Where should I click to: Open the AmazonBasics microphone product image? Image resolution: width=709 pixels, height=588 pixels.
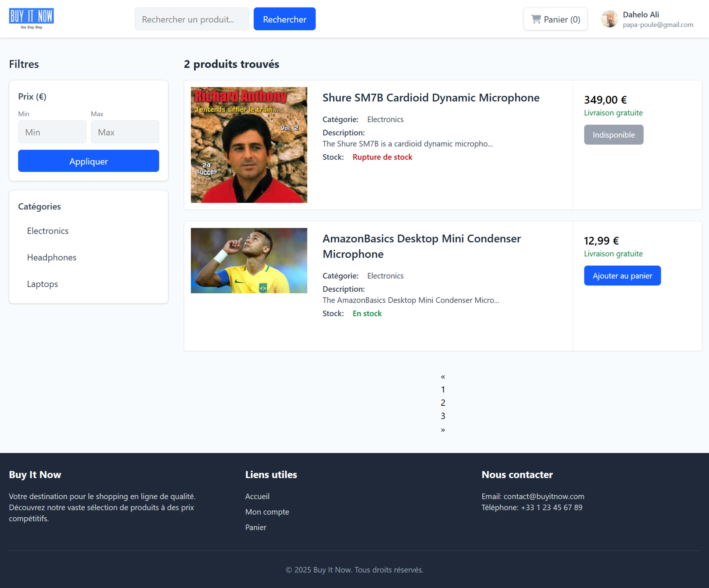coord(249,260)
